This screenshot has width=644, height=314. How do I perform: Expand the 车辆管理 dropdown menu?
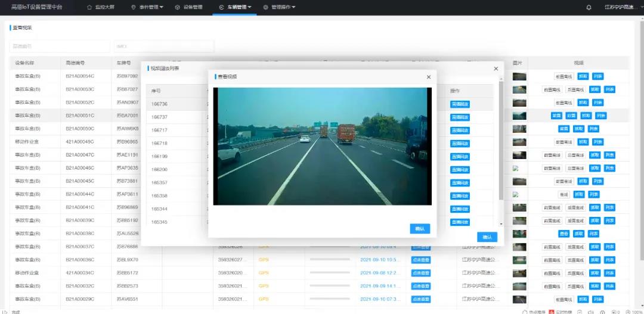[249, 7]
